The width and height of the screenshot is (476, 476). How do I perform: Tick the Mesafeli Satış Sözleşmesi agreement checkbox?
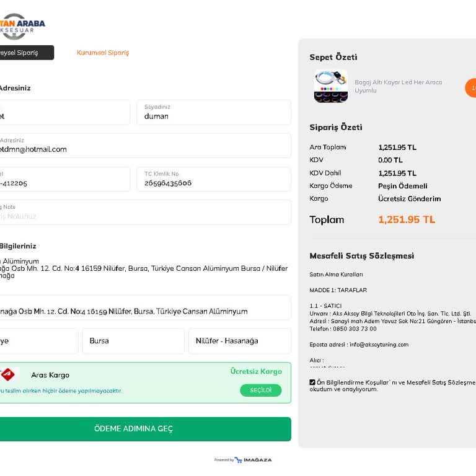pyautogui.click(x=312, y=382)
